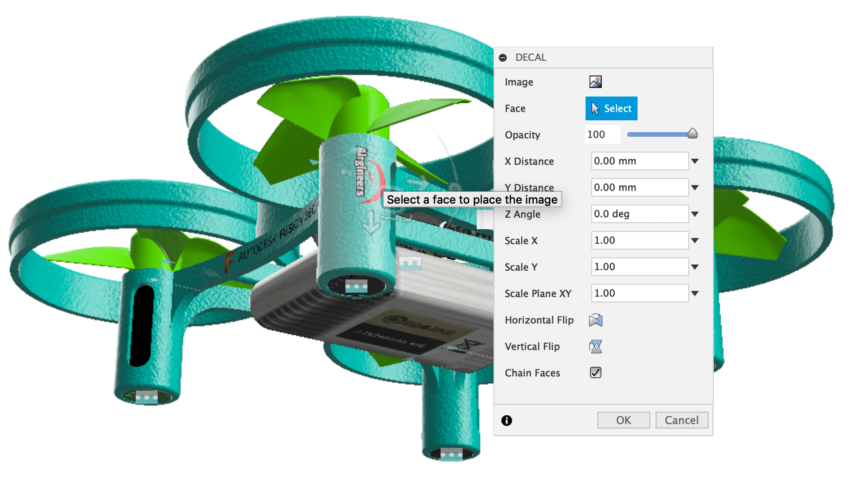Expand the Z Angle dropdown options
This screenshot has height=499, width=868.
click(x=695, y=214)
